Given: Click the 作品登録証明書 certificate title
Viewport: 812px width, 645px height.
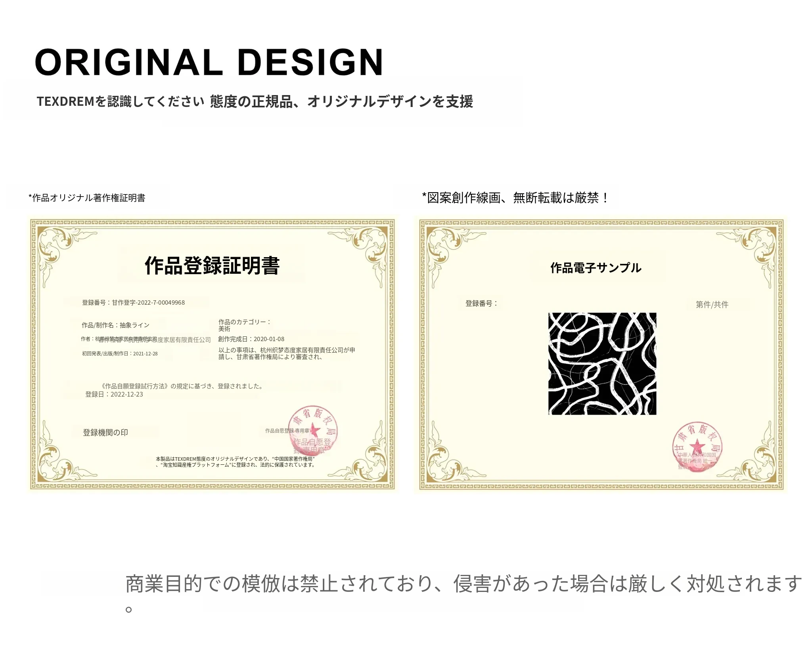Looking at the screenshot, I should coord(212,265).
